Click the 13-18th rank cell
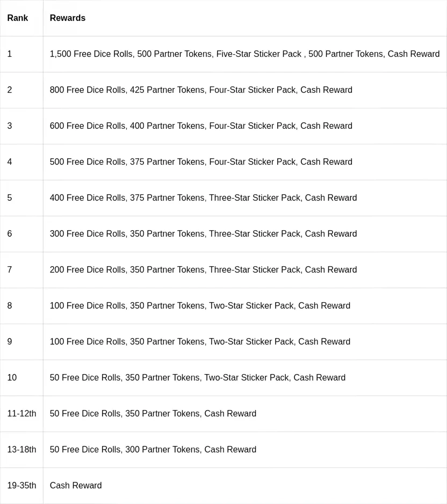Viewport: 447px width, 504px height. click(x=21, y=450)
